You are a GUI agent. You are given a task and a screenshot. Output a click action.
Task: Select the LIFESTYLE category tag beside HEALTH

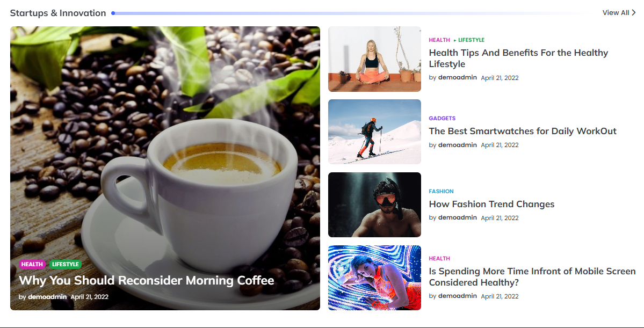tap(471, 40)
